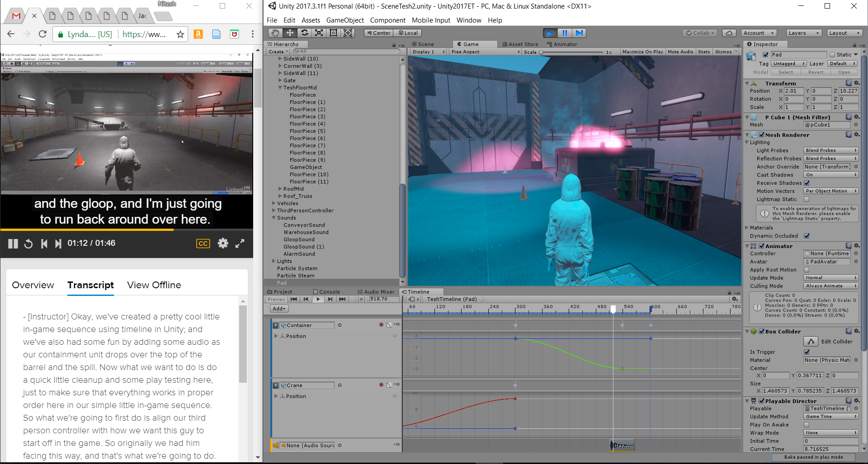Viewport: 868px width, 464px height.
Task: Click record button on Container track
Action: [381, 325]
